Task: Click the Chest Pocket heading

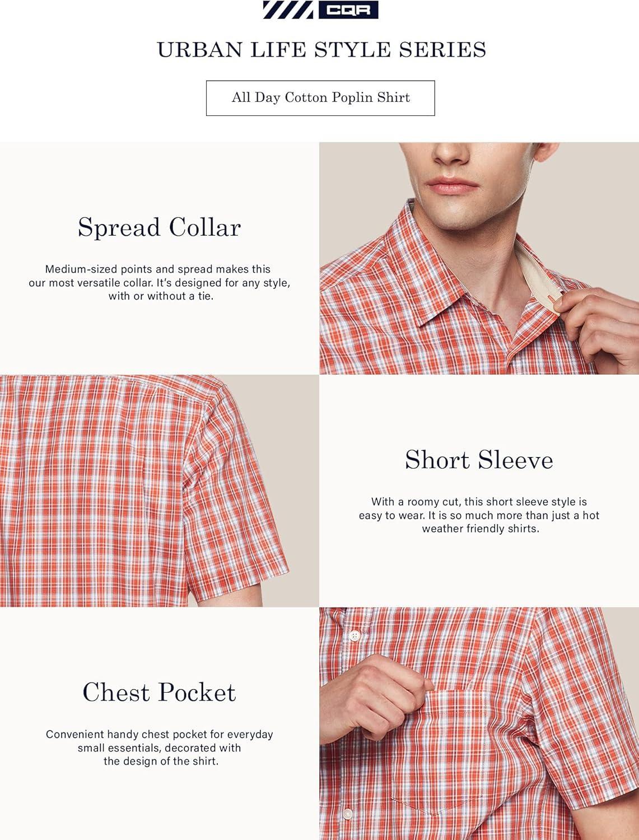Action: pyautogui.click(x=160, y=692)
